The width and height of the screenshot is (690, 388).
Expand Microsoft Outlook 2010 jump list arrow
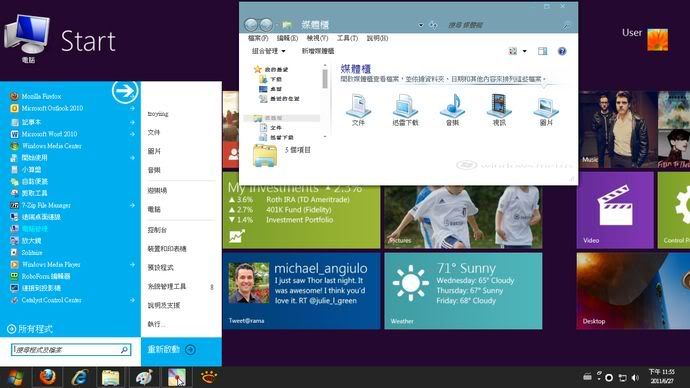132,108
